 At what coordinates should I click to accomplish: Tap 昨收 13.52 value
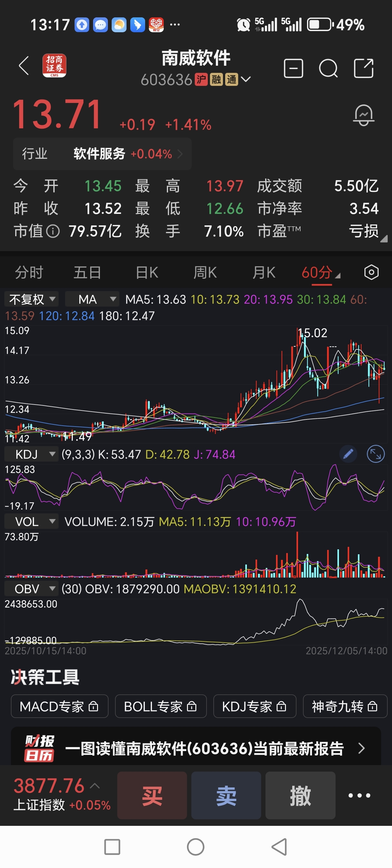[x=103, y=209]
